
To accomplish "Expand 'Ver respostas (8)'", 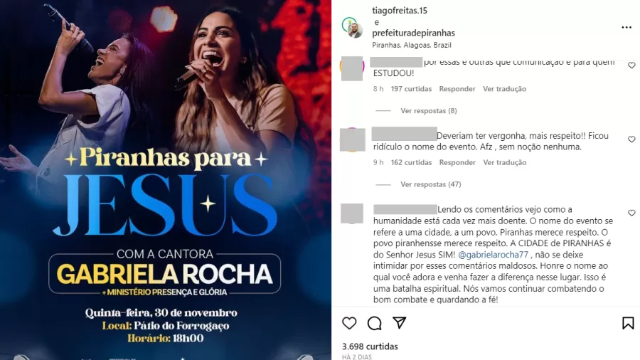I will (429, 111).
